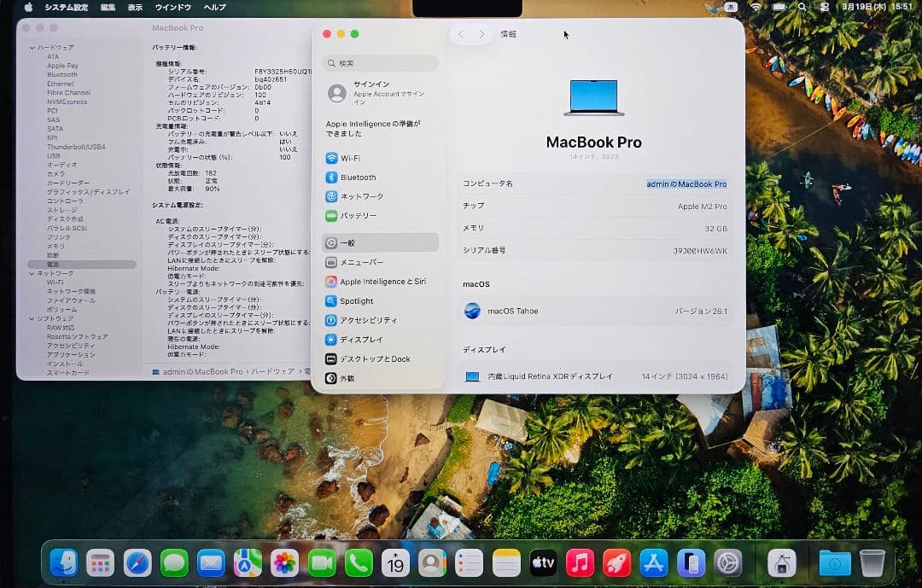922x588 pixels.
Task: Click the back navigation arrow in 情報 pane
Action: (x=460, y=34)
